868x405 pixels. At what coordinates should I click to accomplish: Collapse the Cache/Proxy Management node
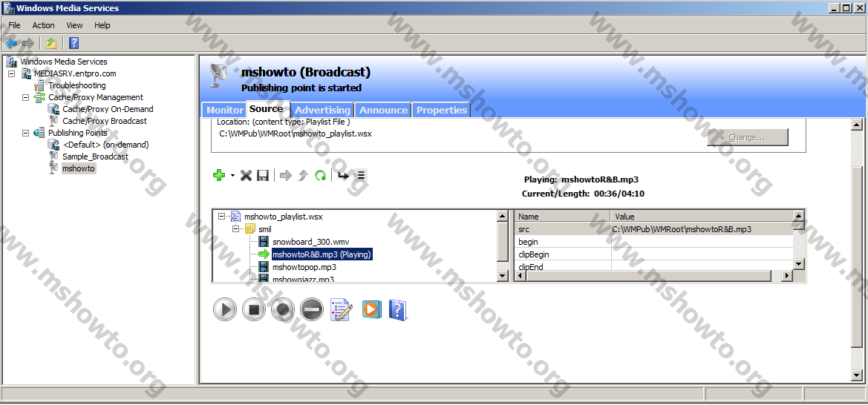pyautogui.click(x=25, y=97)
